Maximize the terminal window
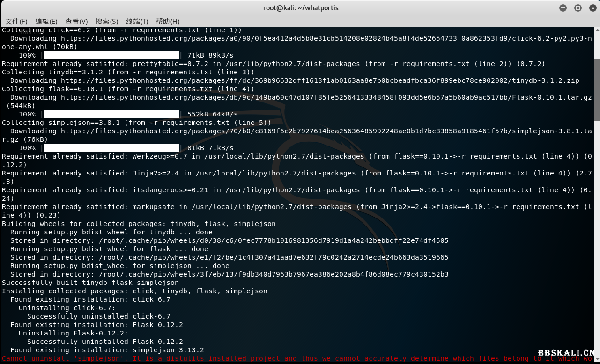Screen dimensions: 600x364 (x=578, y=8)
